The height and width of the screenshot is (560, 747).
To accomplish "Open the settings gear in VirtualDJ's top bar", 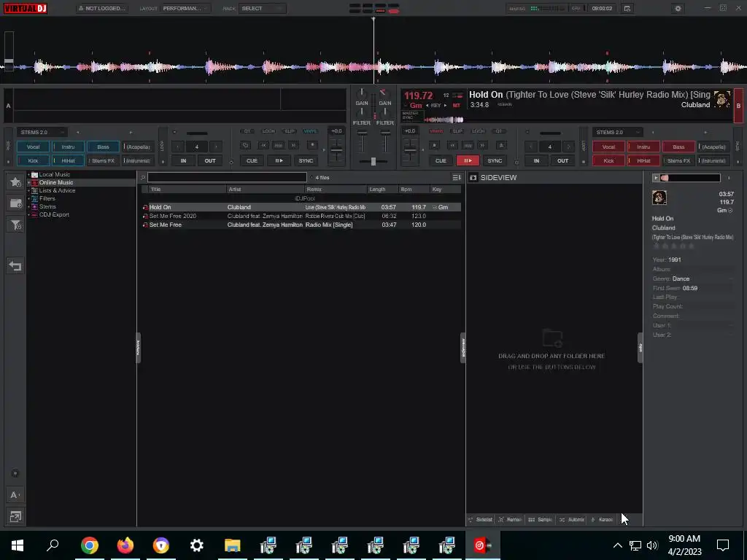I will pos(678,8).
